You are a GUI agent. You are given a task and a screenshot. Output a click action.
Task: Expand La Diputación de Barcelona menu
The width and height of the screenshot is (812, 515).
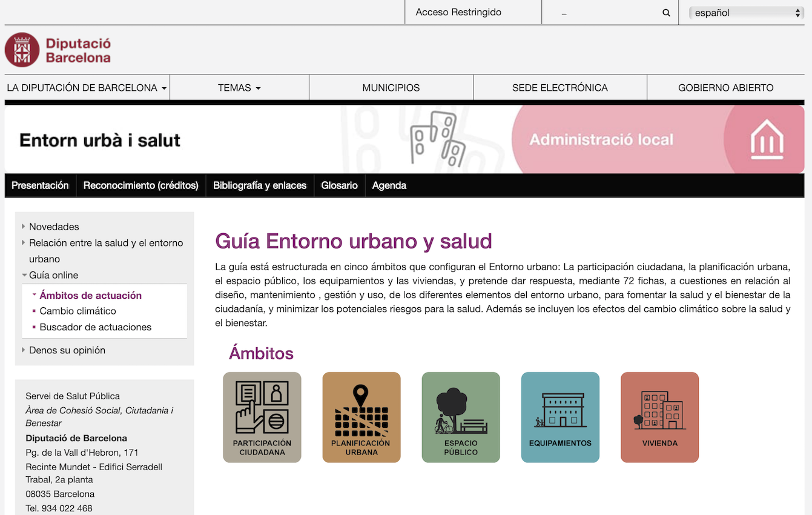pos(87,88)
